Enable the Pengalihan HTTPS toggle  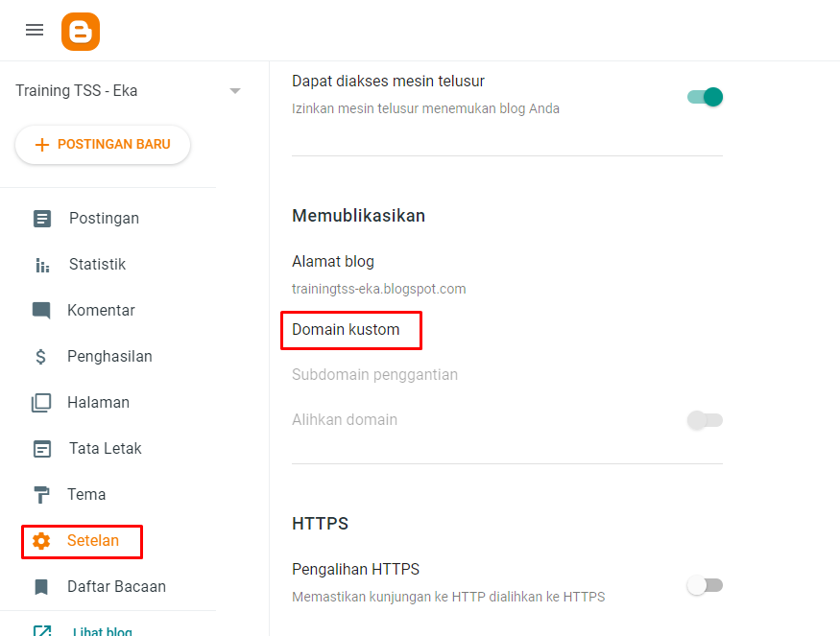pos(705,585)
